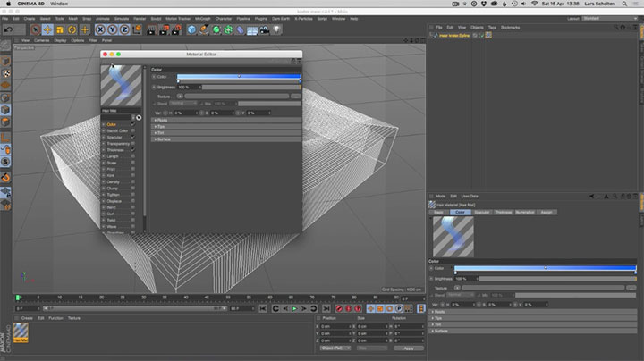644x361 pixels.
Task: Open the MoGraph menu
Action: (202, 19)
